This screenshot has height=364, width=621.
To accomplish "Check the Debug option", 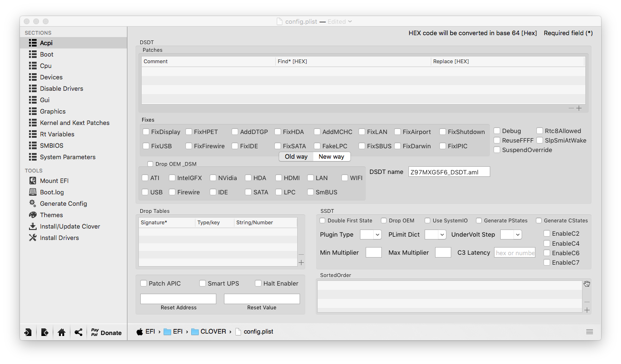I will point(497,131).
